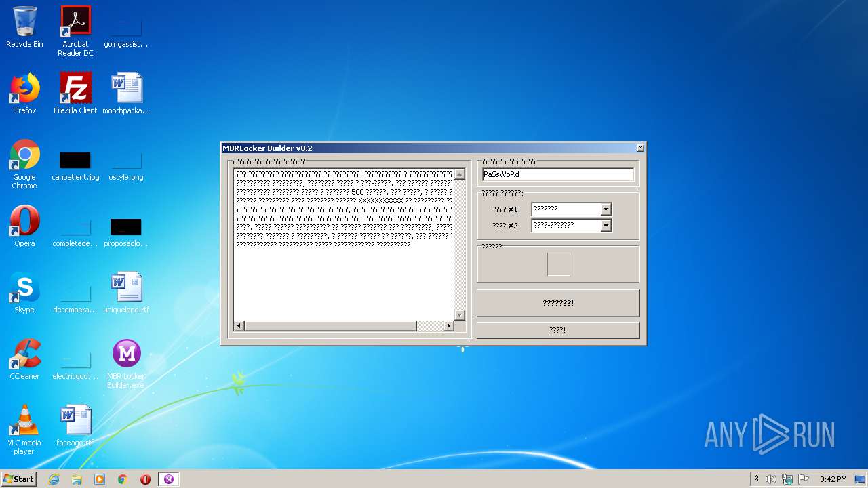Select MBR Locker Builder.exe desktop icon
This screenshot has width=868, height=488.
(x=126, y=364)
